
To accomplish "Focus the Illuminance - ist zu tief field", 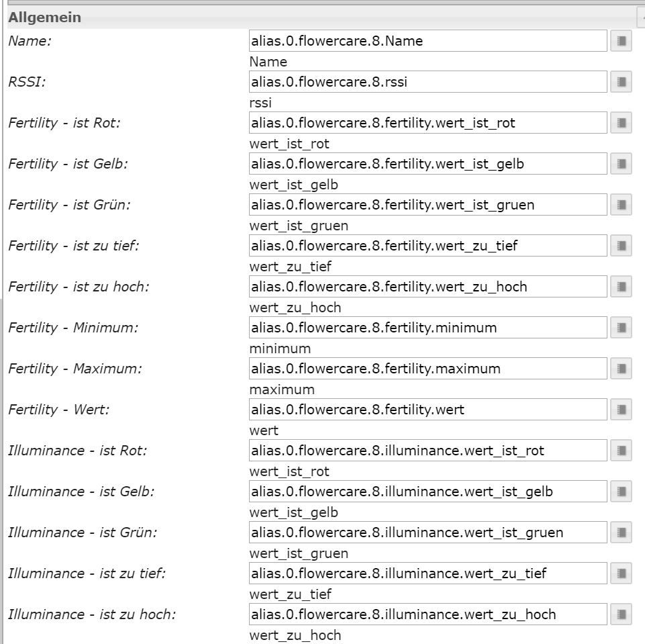I will click(428, 573).
